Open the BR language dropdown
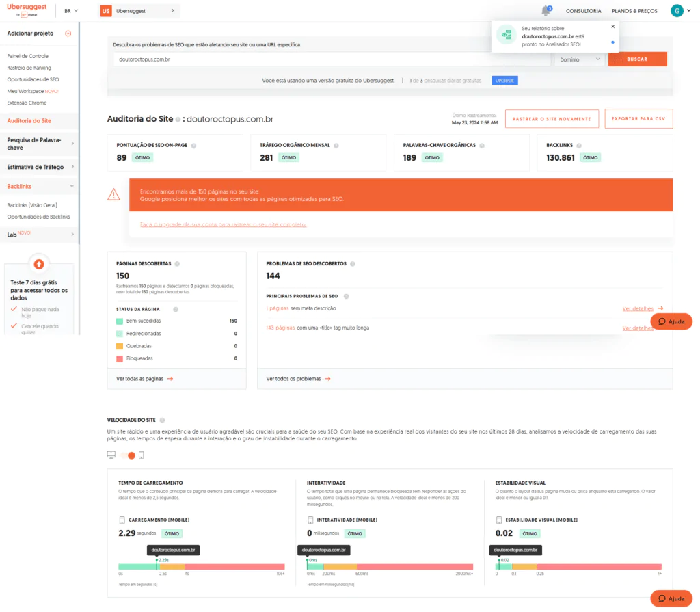The height and width of the screenshot is (612, 700). tap(71, 11)
